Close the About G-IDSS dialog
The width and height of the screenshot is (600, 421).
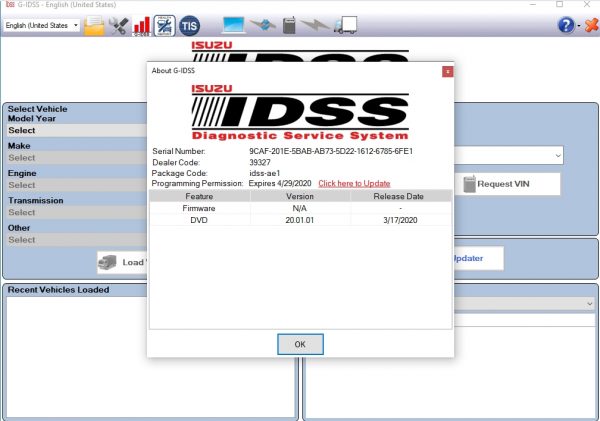point(448,72)
